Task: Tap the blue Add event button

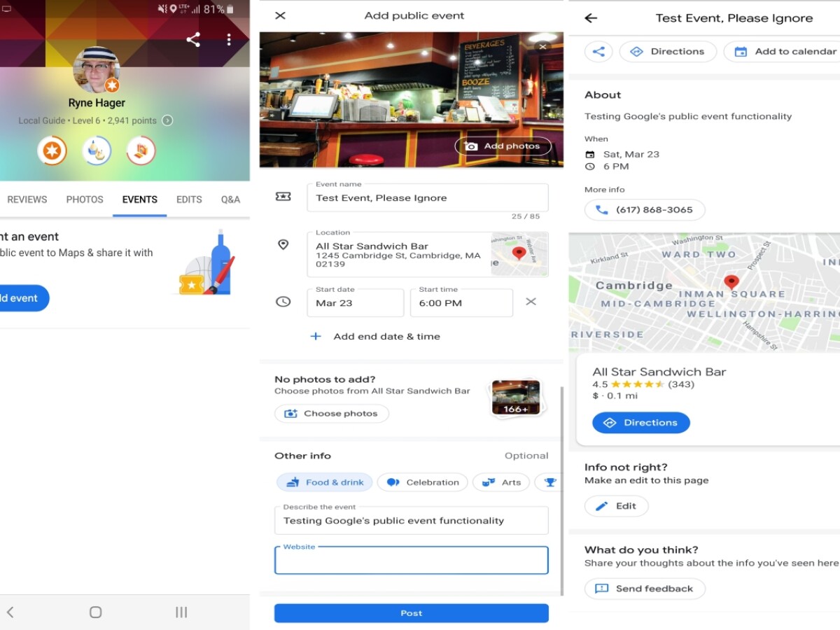Action: pos(21,298)
